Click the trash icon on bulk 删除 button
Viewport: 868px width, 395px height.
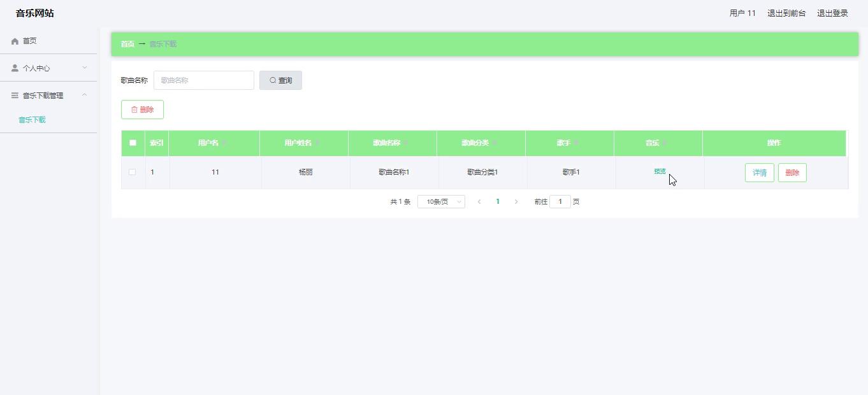(134, 110)
